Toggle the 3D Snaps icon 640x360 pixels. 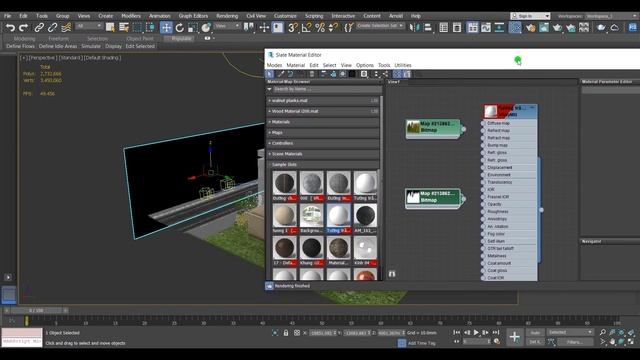tap(293, 27)
